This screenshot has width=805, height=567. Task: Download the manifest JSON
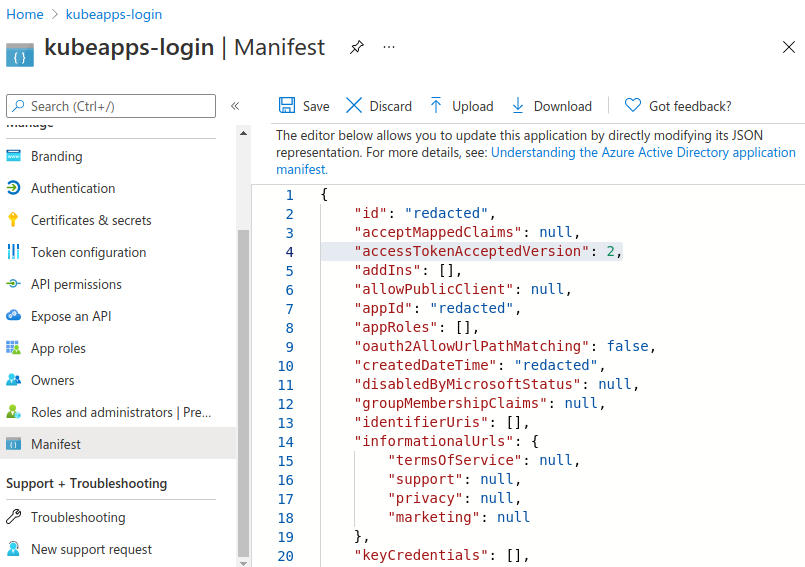(552, 106)
